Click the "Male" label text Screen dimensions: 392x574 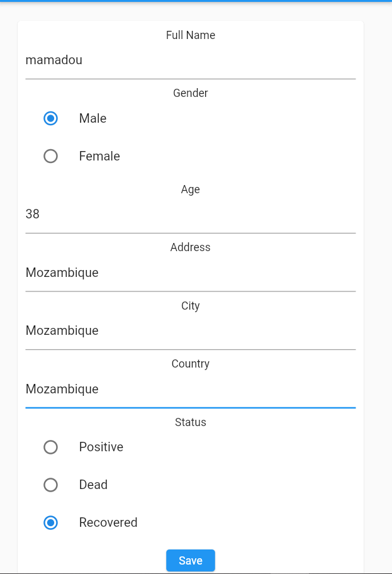coord(92,118)
